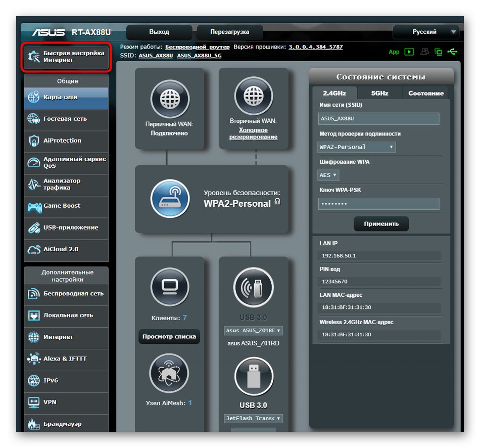Click the Анализатор трафика icon
The image size is (480, 448).
tap(34, 184)
